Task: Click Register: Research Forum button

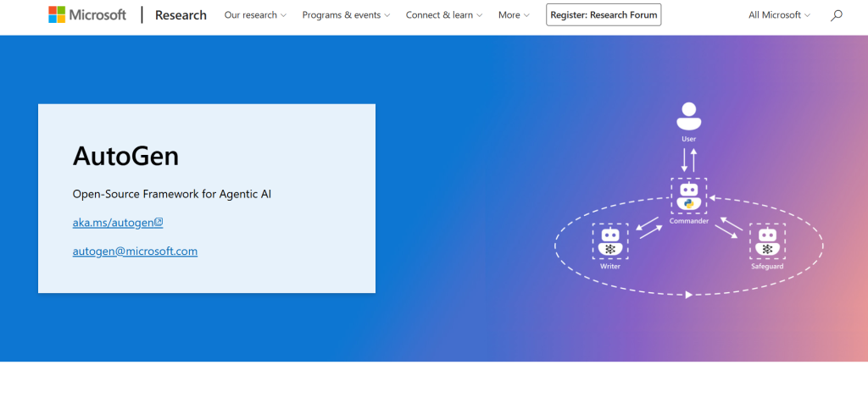Action: (x=604, y=15)
